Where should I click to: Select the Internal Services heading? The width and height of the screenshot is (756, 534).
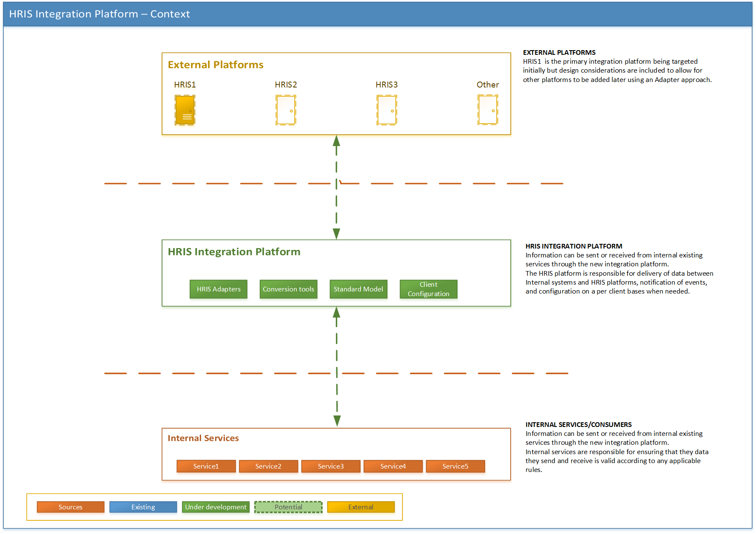[x=203, y=438]
